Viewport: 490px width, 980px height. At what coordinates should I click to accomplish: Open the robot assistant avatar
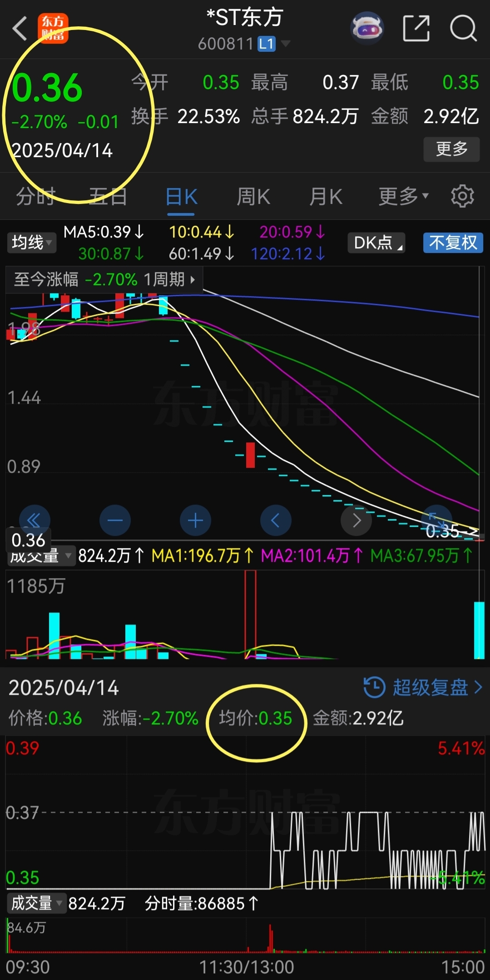click(x=367, y=28)
